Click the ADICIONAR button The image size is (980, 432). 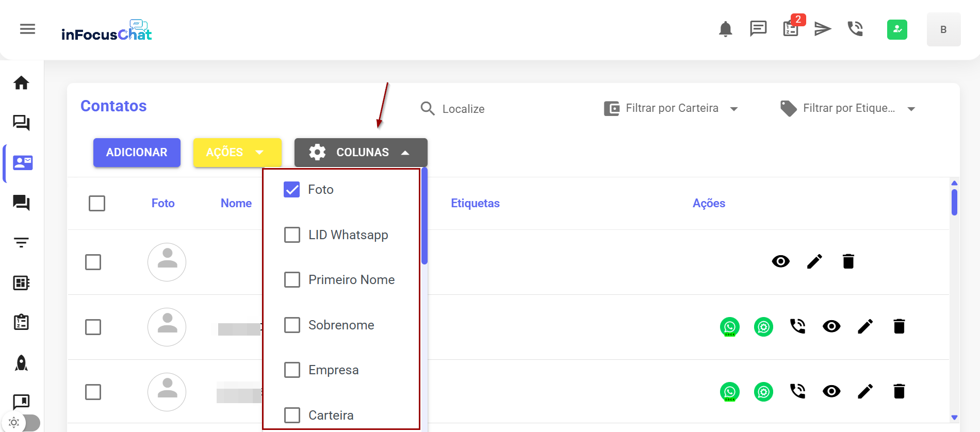point(137,153)
